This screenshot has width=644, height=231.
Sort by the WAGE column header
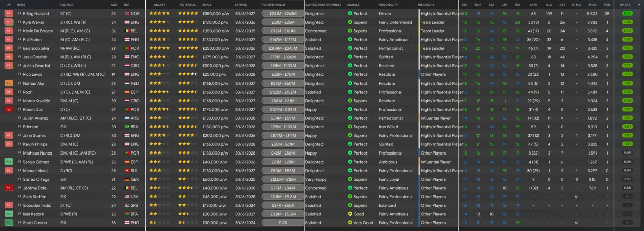(207, 5)
